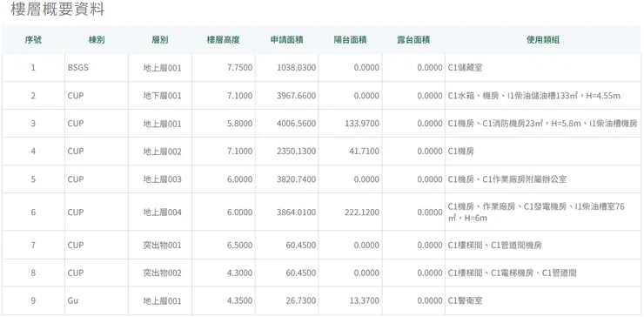This screenshot has height=317, width=644.
Task: Select balcony area 41.7100
Action: (365, 152)
